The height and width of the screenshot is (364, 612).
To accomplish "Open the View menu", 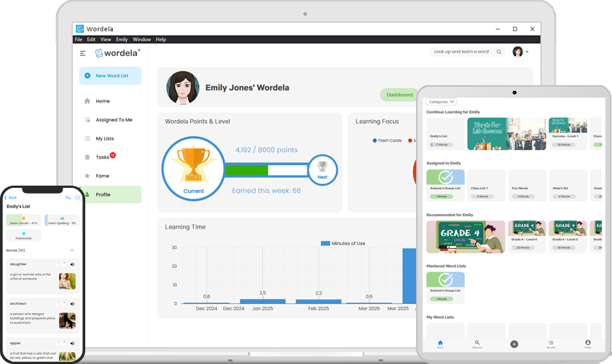I will click(106, 39).
